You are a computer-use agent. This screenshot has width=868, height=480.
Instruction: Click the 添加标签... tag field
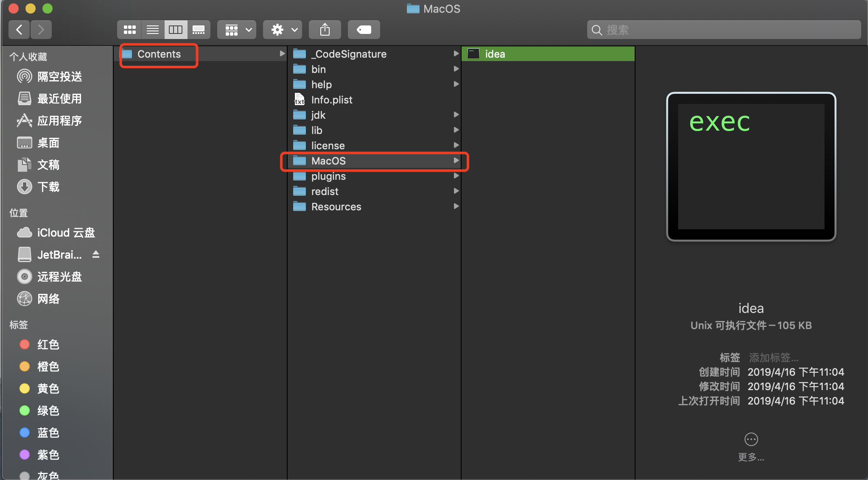(774, 357)
